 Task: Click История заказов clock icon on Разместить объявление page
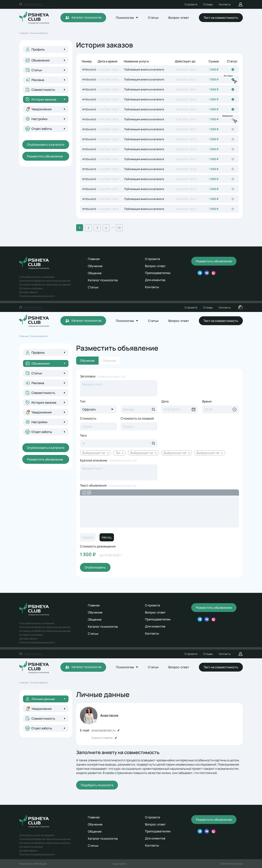coord(28,402)
